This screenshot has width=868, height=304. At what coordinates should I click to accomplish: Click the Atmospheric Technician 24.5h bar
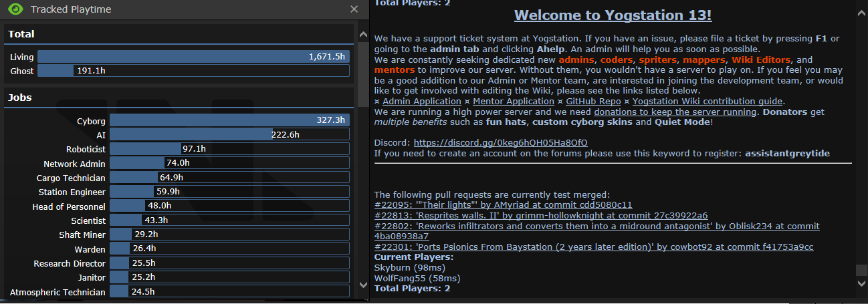pos(229,292)
